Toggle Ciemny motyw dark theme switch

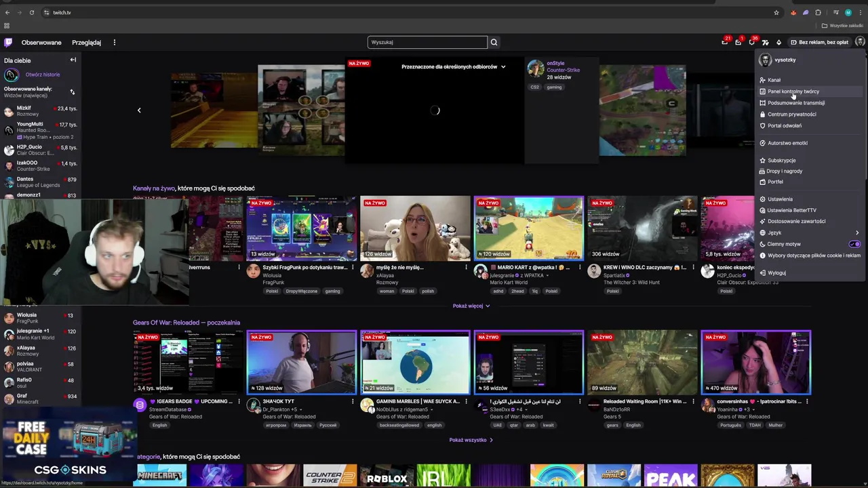pyautogui.click(x=854, y=244)
